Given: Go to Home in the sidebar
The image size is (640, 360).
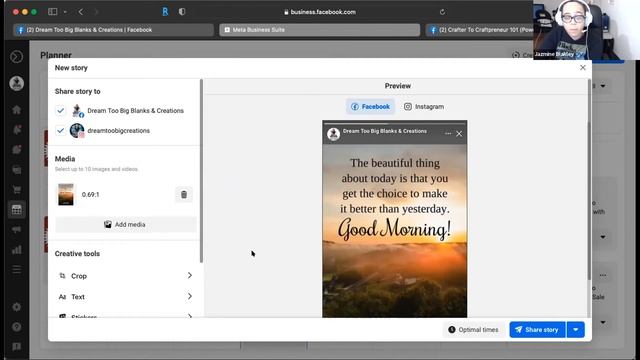Looking at the screenshot, I should 17,110.
